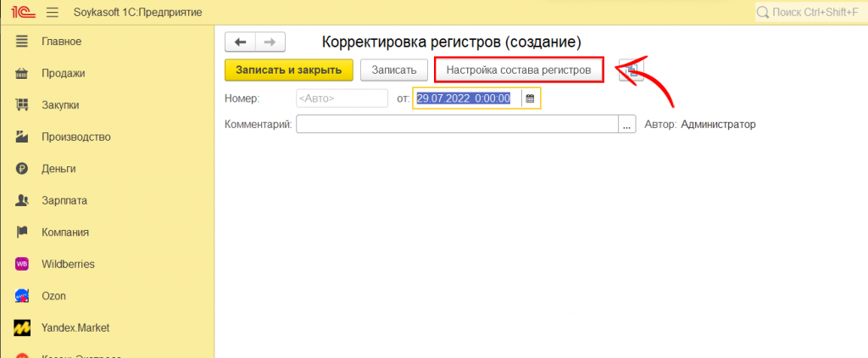This screenshot has width=868, height=358.
Task: Open the Wildberries section
Action: (68, 264)
